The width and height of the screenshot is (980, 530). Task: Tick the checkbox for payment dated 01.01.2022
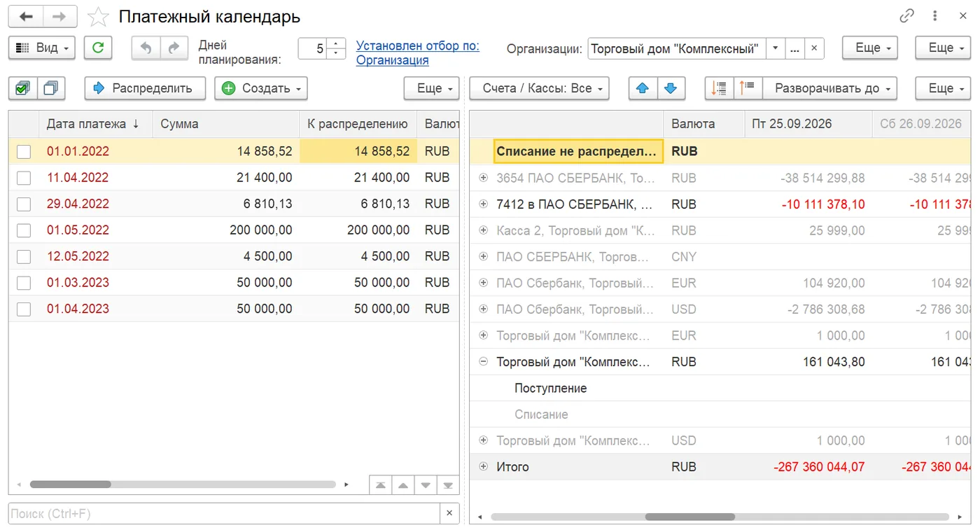[24, 151]
